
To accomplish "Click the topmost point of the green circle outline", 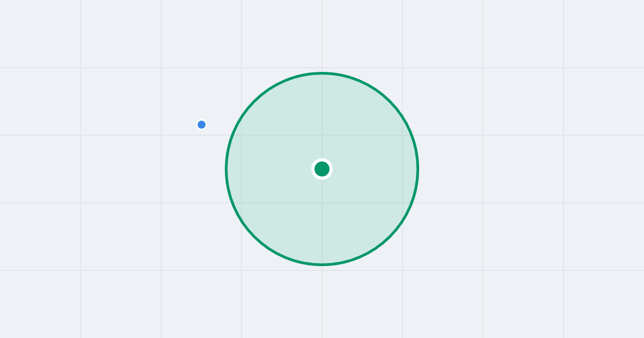I will pyautogui.click(x=322, y=73).
